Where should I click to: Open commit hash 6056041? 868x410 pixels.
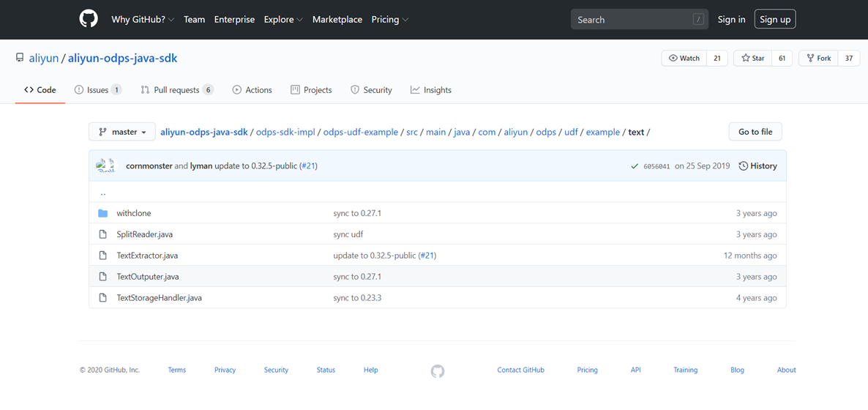656,166
